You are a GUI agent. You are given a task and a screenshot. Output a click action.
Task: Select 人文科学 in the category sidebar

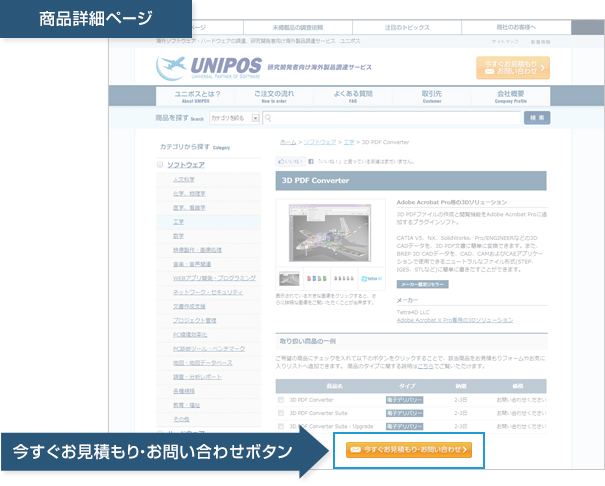[x=184, y=180]
